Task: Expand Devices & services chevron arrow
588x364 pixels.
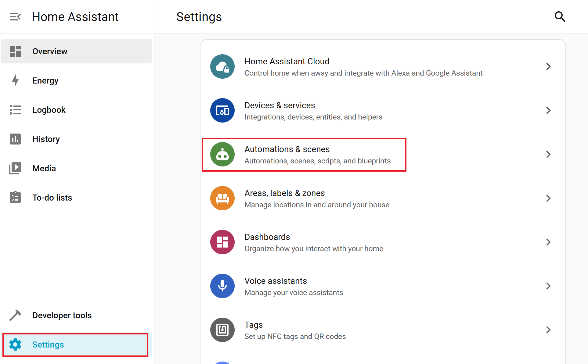Action: (548, 110)
